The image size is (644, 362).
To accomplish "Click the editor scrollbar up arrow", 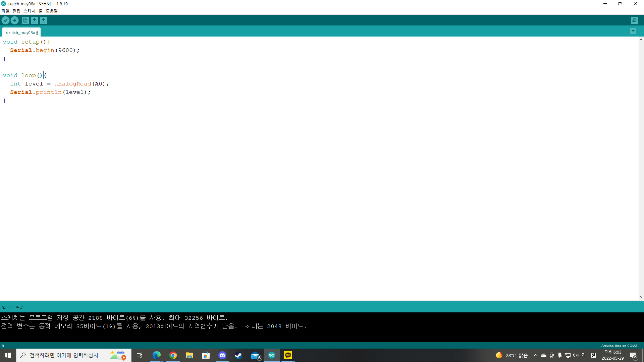I will click(641, 40).
